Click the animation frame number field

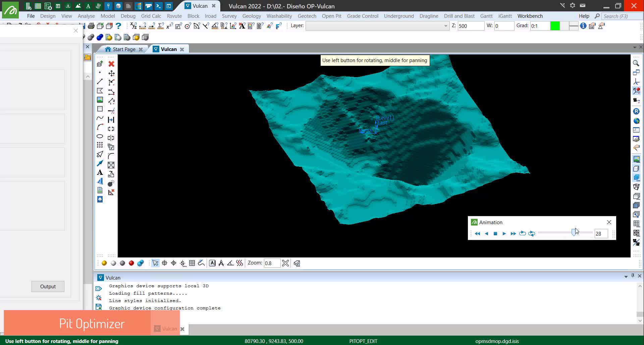pos(601,234)
